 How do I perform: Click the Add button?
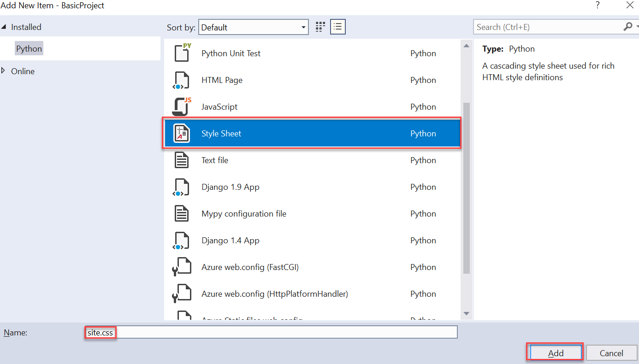point(555,352)
